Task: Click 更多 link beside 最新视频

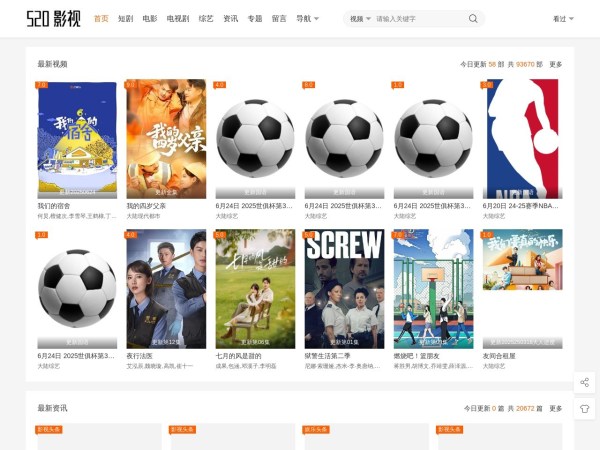Action: [x=555, y=64]
